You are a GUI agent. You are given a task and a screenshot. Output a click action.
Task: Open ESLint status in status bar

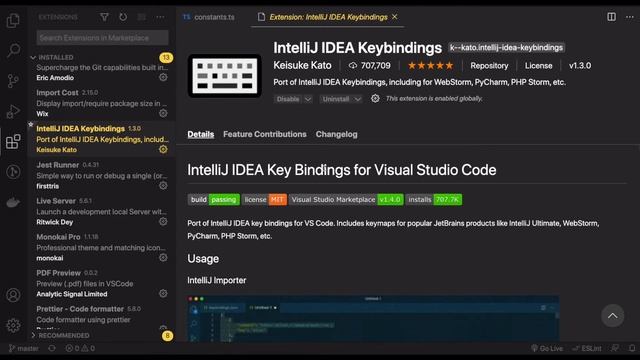pos(587,348)
